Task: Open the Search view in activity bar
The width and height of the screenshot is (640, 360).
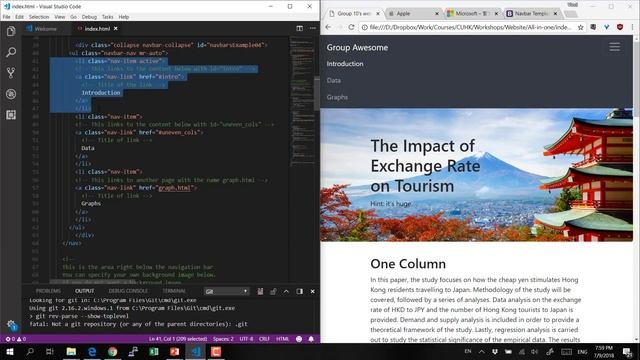Action: pyautogui.click(x=11, y=52)
